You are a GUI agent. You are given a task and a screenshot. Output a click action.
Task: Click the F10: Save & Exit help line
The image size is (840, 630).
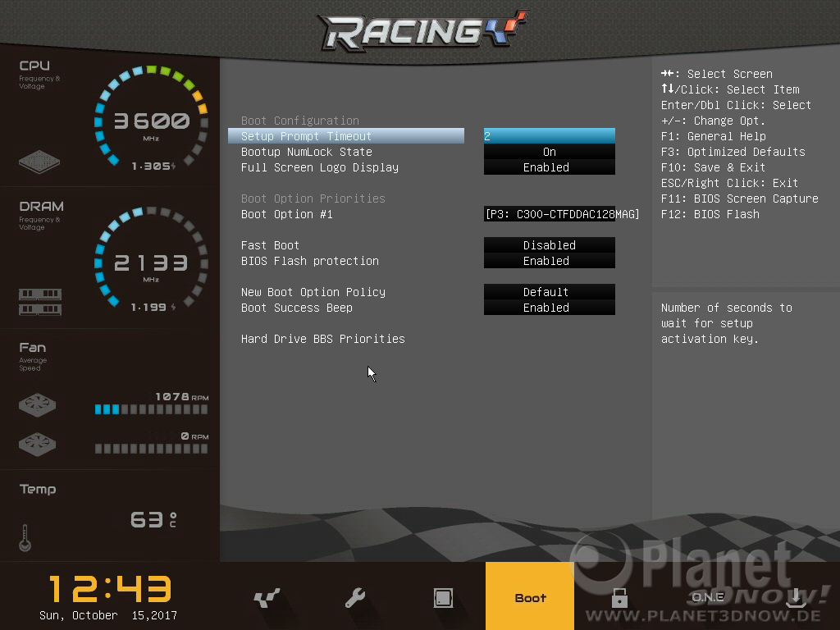713,167
